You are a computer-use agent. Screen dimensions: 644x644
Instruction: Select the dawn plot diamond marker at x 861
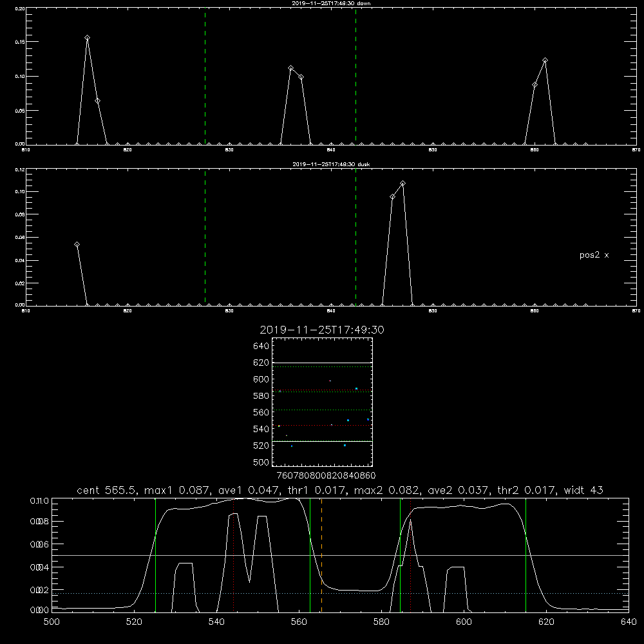click(545, 61)
